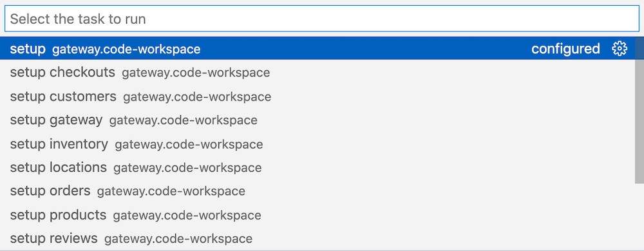Run the highlighted 'setup' task
This screenshot has height=251, width=644.
317,49
